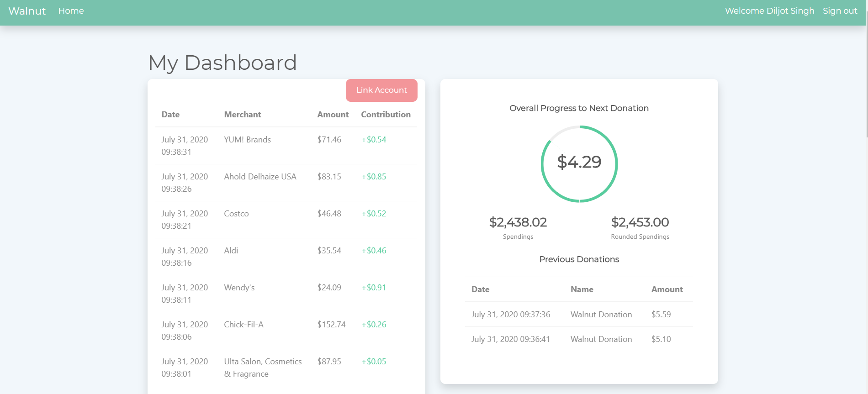This screenshot has width=868, height=394.
Task: Select the Ulta Salon, Cosmetics & Fragrance cell
Action: pos(263,368)
